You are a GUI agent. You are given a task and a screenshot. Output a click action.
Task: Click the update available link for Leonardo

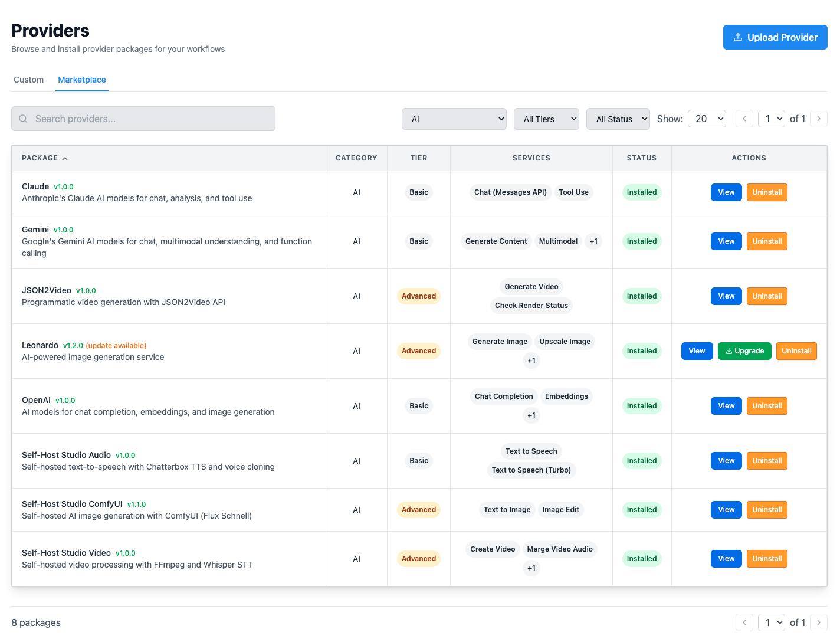116,345
